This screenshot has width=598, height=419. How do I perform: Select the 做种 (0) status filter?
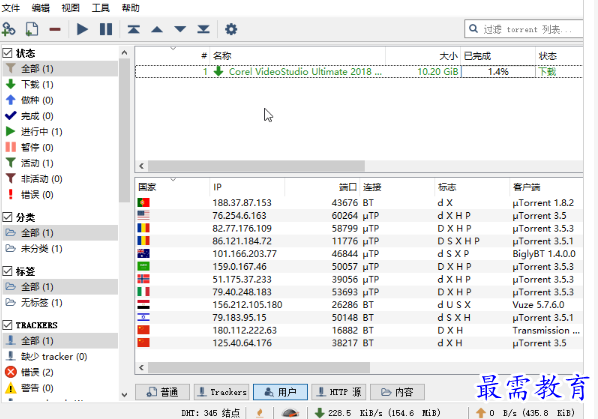tap(60, 100)
